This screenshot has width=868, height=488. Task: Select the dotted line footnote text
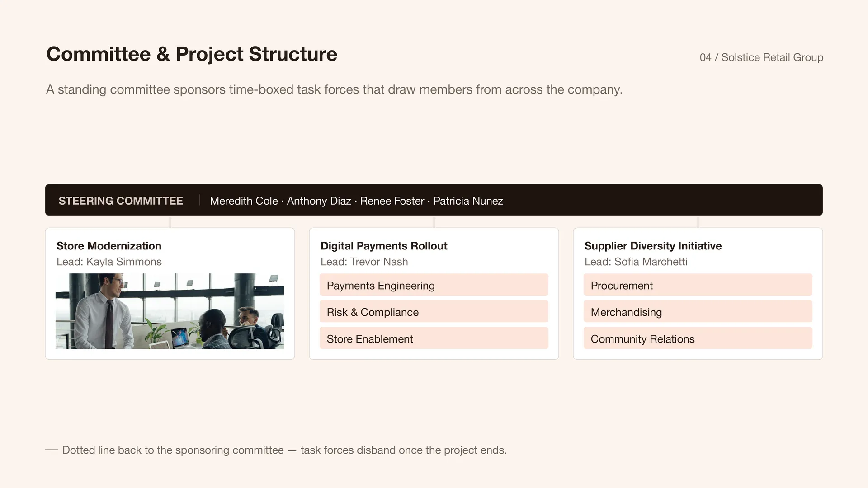[276, 450]
